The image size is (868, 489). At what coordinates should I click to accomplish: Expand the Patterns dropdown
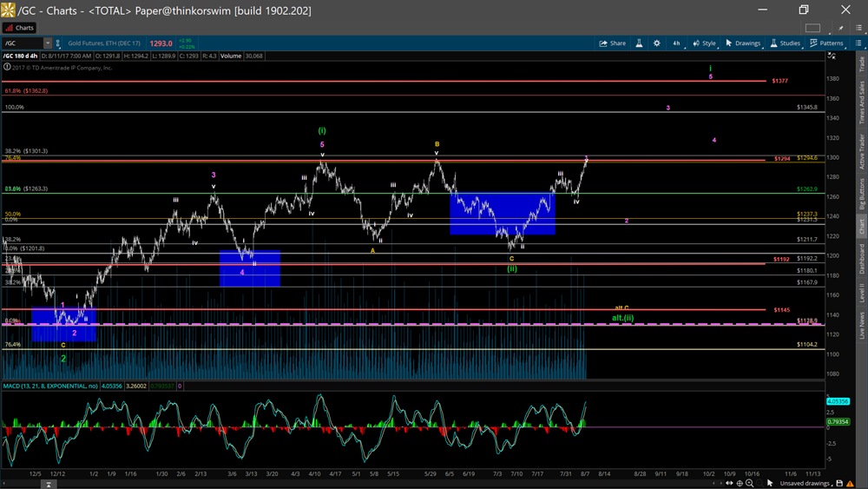(825, 43)
